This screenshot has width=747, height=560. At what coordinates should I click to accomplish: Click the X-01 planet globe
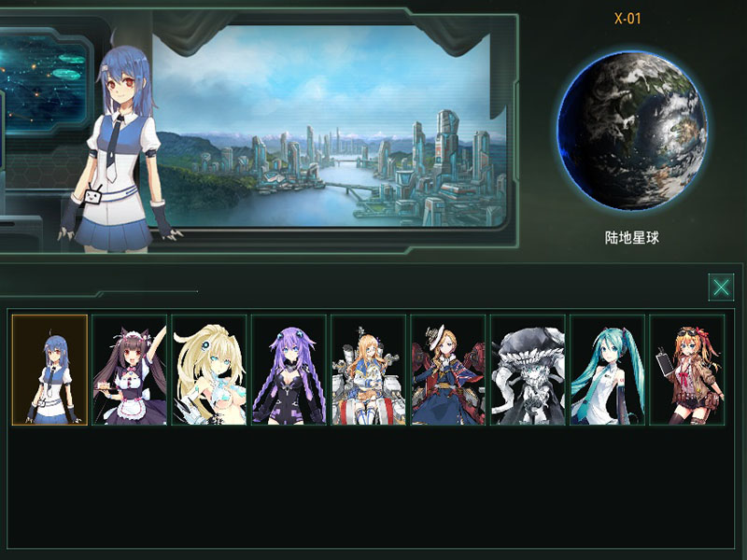click(632, 130)
